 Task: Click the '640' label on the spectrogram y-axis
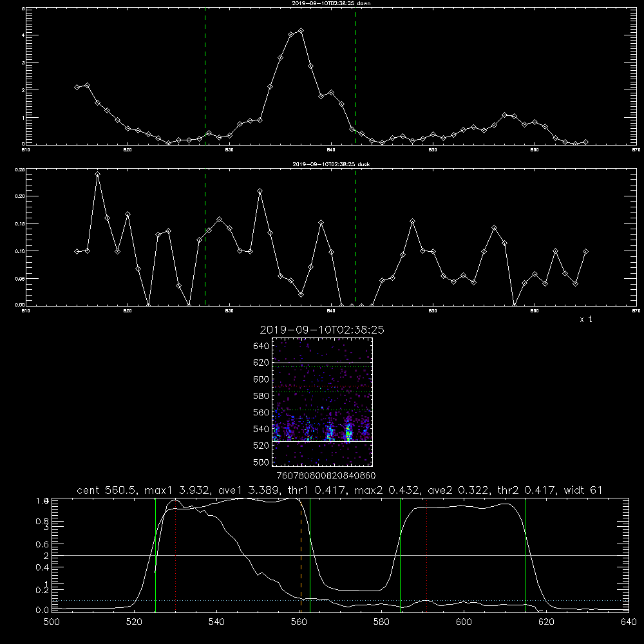coord(261,346)
